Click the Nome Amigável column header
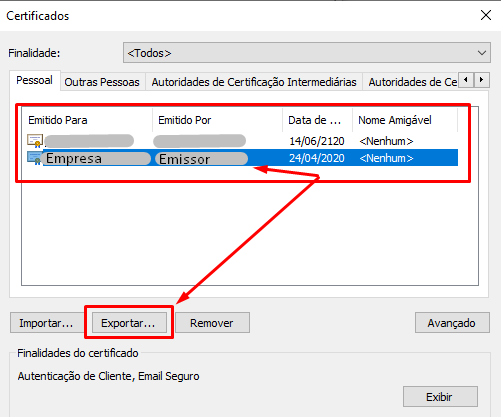This screenshot has width=501, height=417. tap(405, 120)
